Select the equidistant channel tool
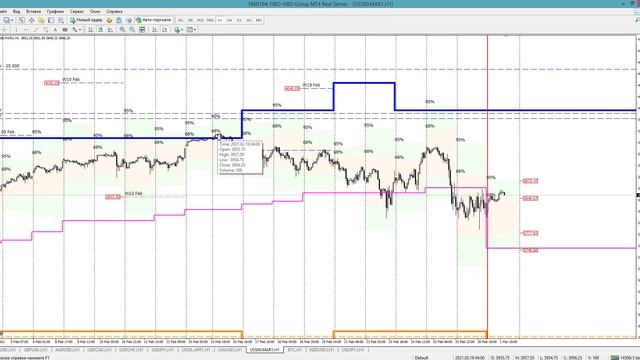640x360 pixels. pos(46,30)
